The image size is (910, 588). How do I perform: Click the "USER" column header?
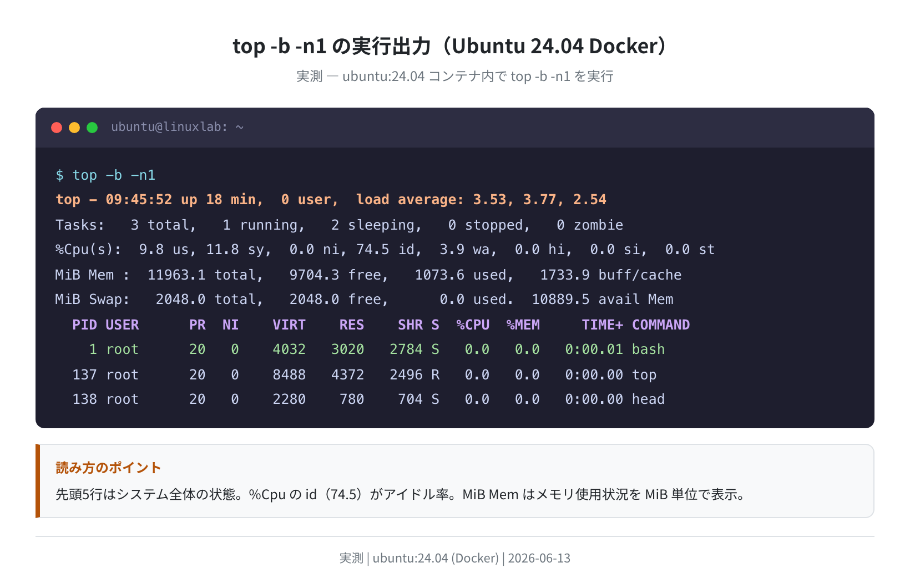[122, 325]
